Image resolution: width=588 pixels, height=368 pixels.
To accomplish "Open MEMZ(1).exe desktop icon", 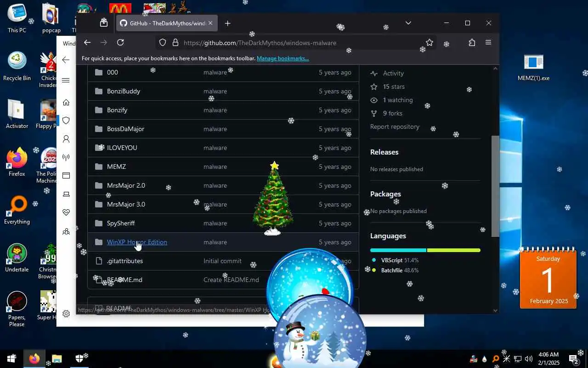I will (x=533, y=67).
